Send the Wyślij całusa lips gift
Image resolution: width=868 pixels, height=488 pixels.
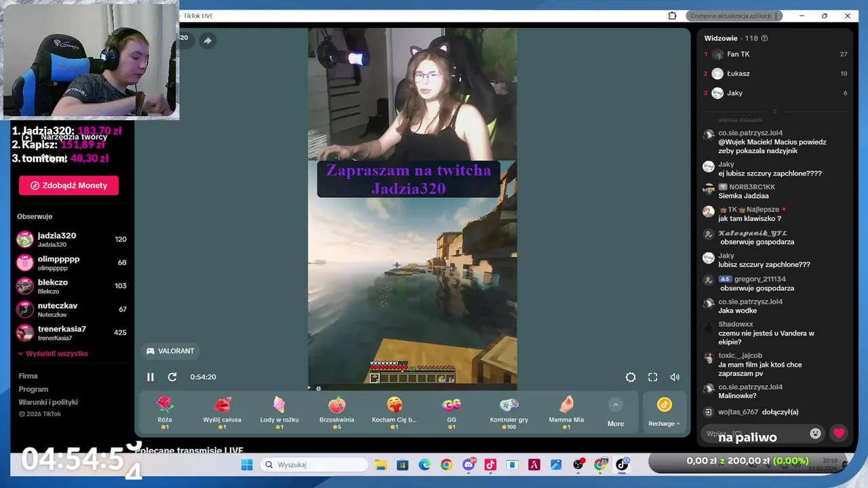[222, 413]
